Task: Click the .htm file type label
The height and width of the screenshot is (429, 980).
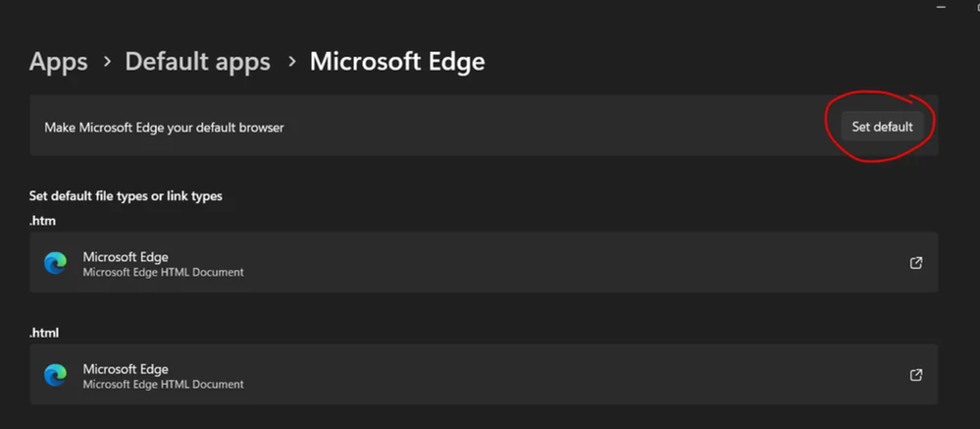Action: (x=42, y=221)
